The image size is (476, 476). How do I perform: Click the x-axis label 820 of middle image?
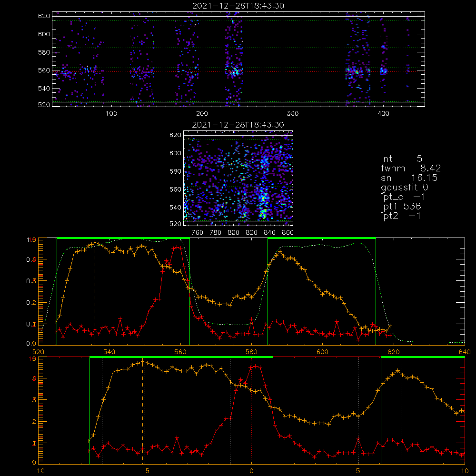[252, 233]
